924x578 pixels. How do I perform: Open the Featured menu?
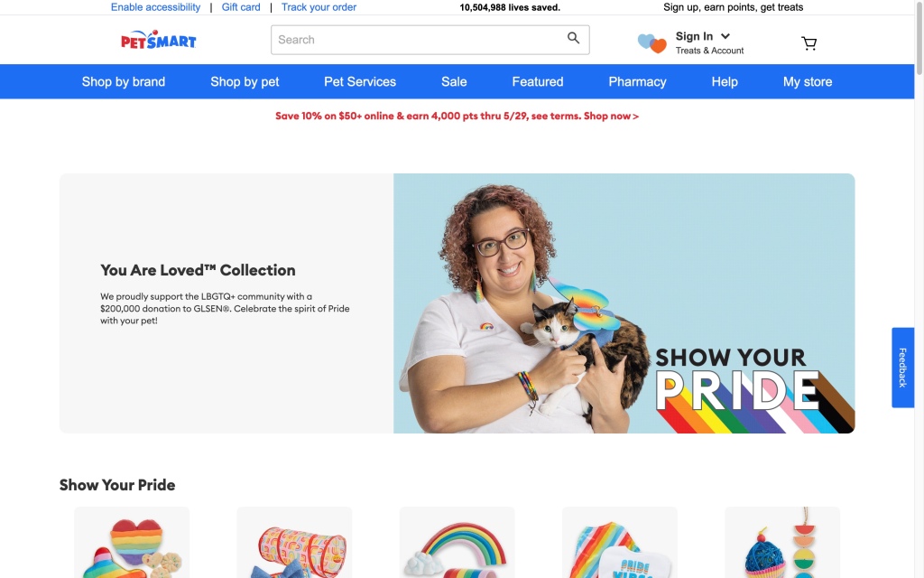click(x=538, y=81)
